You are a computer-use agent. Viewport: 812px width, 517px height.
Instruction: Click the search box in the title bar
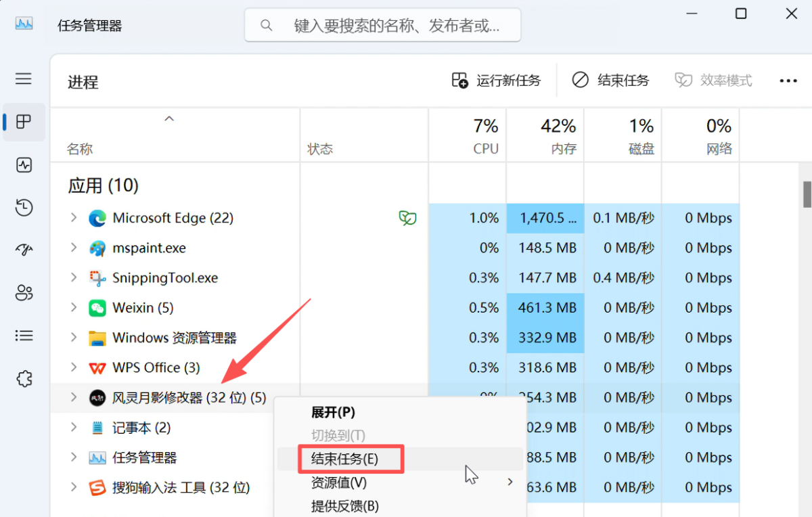click(383, 26)
